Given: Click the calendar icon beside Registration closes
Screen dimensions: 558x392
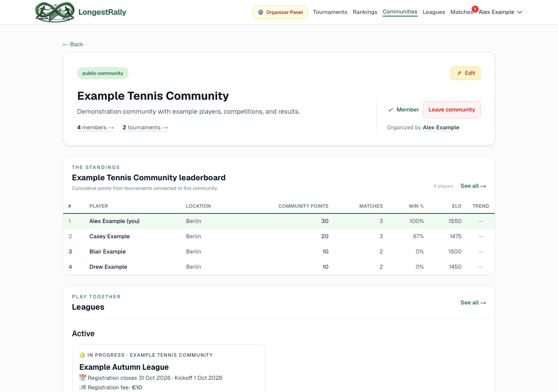Looking at the screenshot, I should [83, 378].
